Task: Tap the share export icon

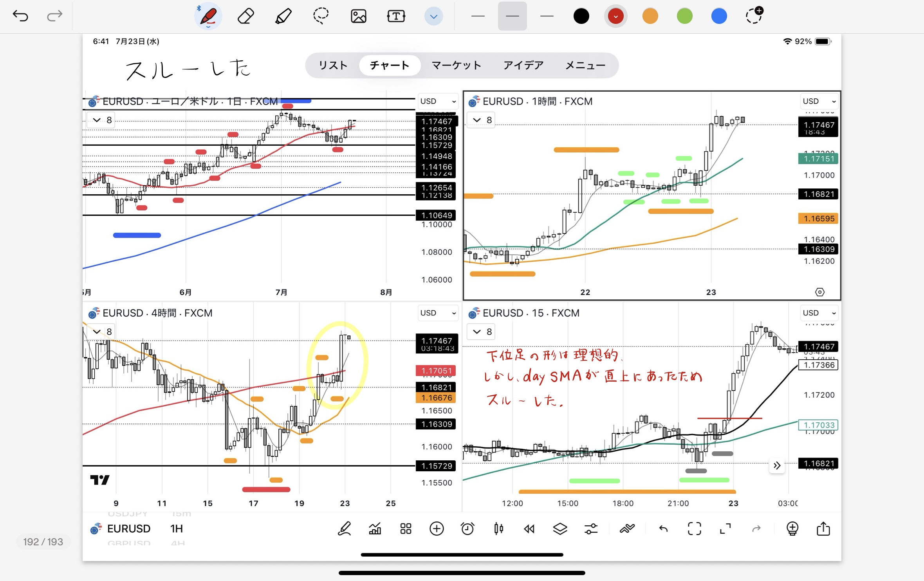Action: tap(823, 529)
